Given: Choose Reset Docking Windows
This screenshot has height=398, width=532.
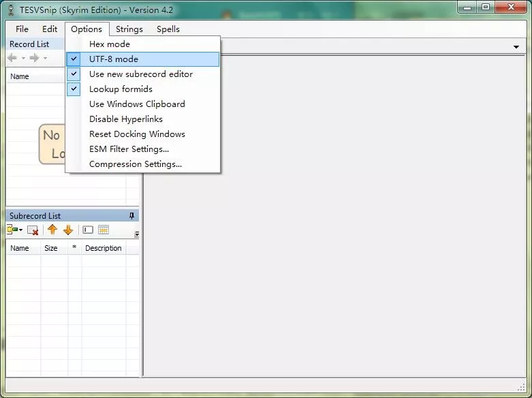Looking at the screenshot, I should point(143,134).
